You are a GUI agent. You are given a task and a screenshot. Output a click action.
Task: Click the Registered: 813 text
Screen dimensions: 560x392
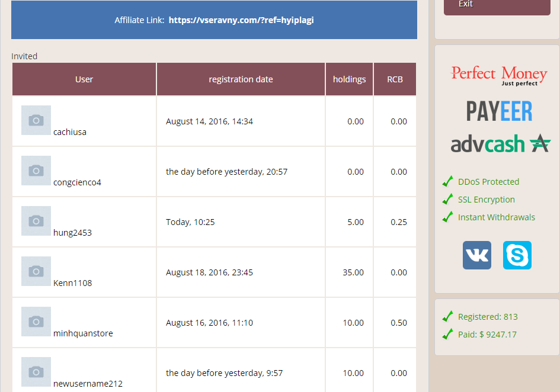[x=488, y=317]
